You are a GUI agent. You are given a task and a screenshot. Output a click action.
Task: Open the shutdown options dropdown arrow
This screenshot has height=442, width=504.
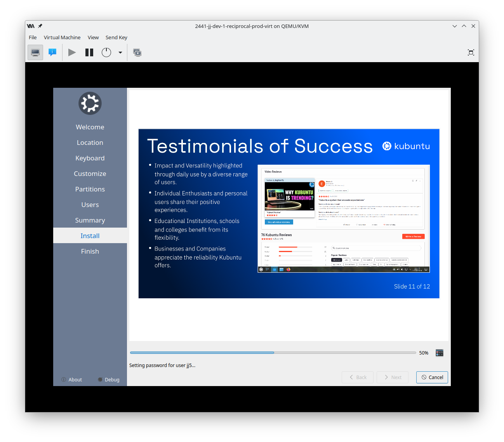point(120,52)
